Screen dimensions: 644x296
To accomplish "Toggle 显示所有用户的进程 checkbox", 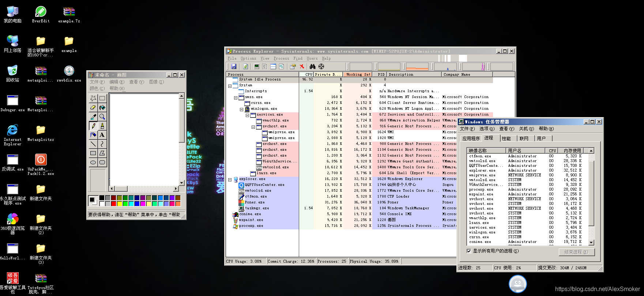I will 469,251.
